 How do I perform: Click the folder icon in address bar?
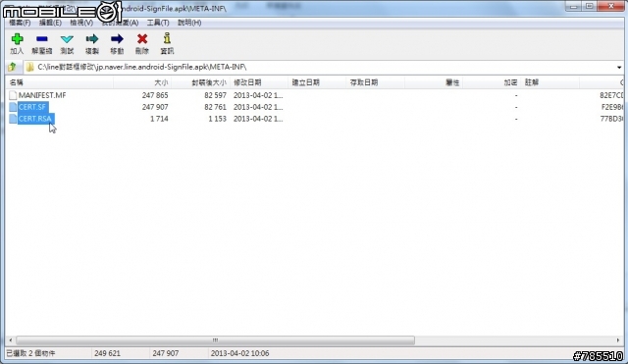(29, 67)
